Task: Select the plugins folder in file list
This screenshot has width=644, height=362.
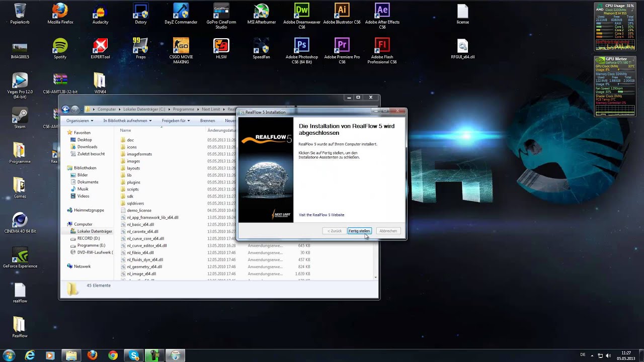Action: [133, 182]
